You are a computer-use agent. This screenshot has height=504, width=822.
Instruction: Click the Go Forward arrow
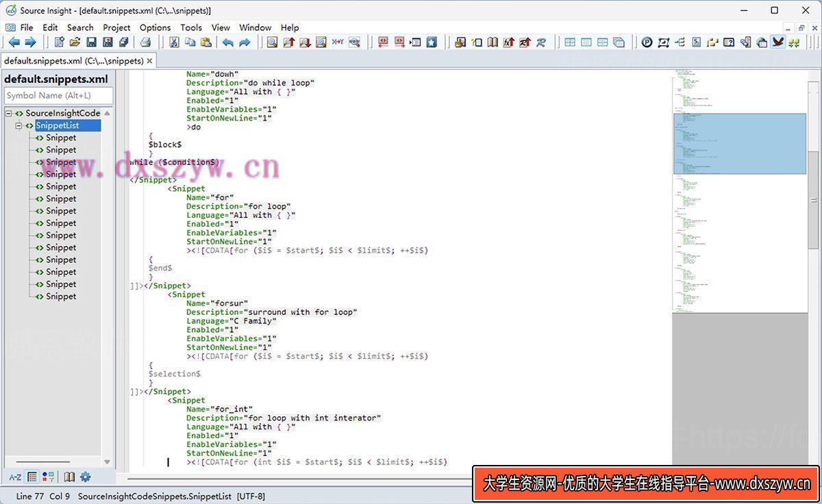click(30, 42)
